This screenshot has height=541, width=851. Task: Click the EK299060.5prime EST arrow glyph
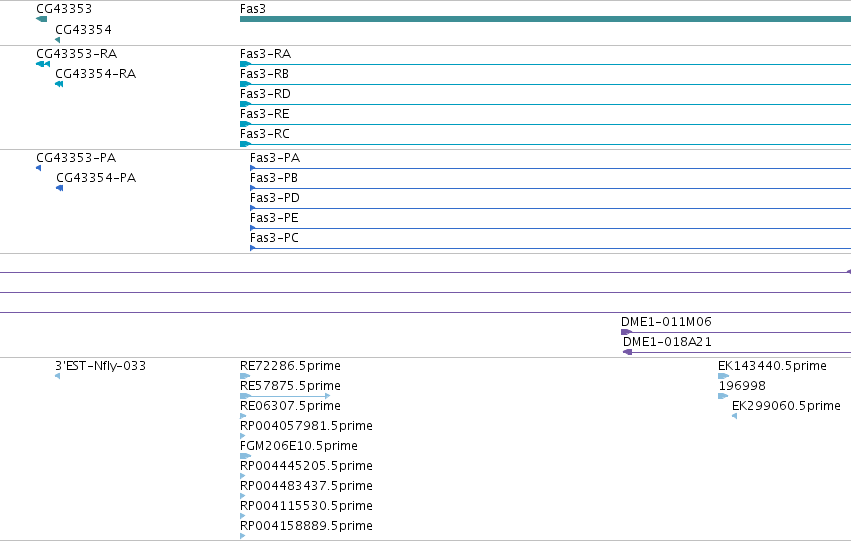coord(734,416)
